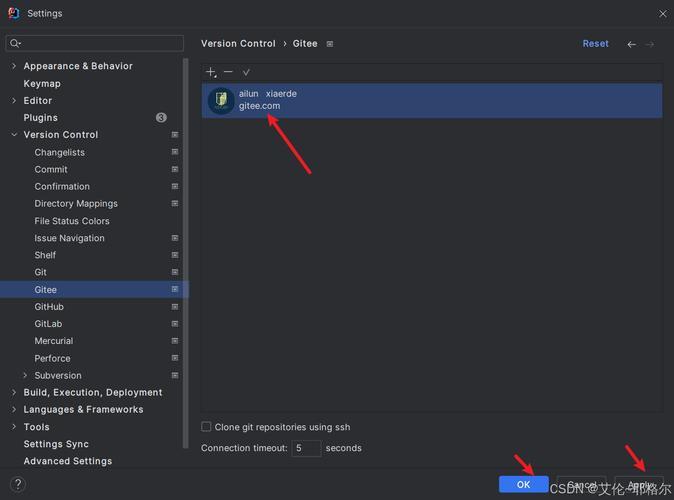Click the help question mark icon
The image size is (674, 500).
tap(17, 484)
